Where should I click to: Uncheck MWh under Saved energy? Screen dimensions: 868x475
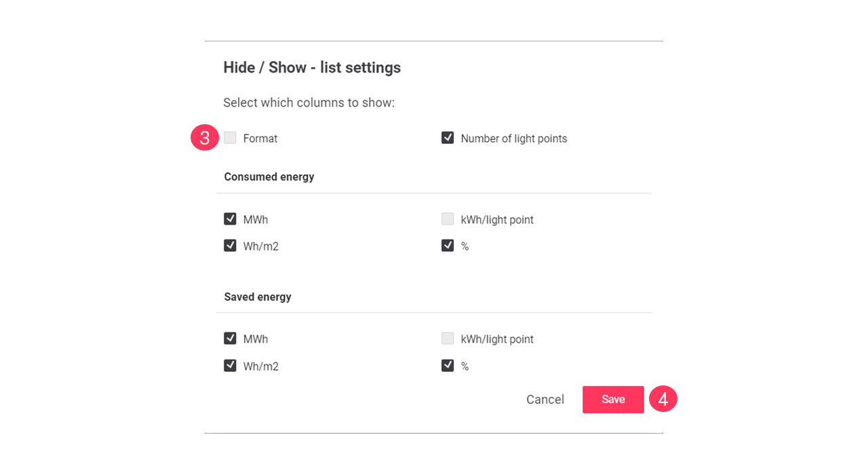[x=230, y=338]
